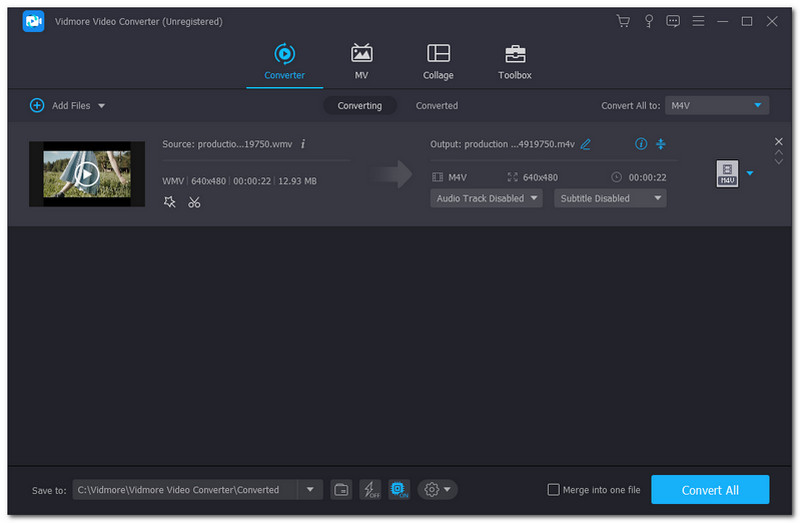This screenshot has width=800, height=523.
Task: Open the feedback chat icon
Action: click(x=673, y=21)
